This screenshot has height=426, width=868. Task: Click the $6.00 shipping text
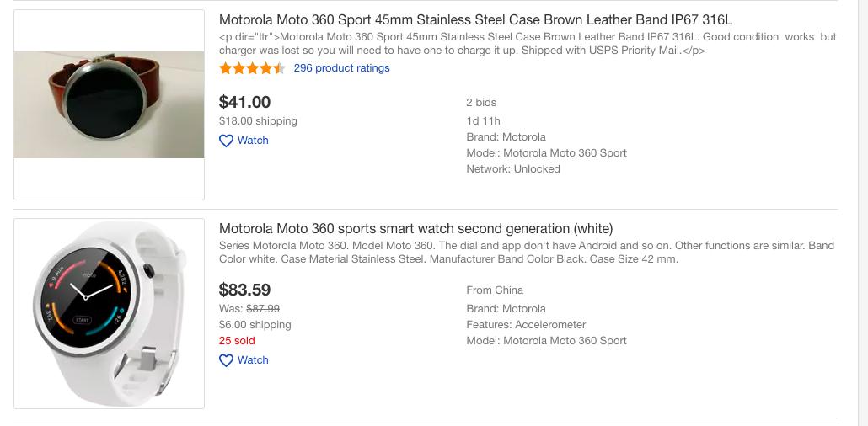pos(255,325)
